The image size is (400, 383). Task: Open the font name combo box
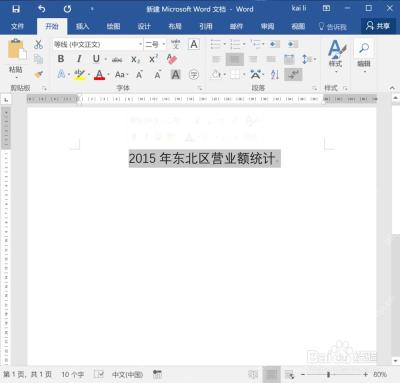(98, 44)
